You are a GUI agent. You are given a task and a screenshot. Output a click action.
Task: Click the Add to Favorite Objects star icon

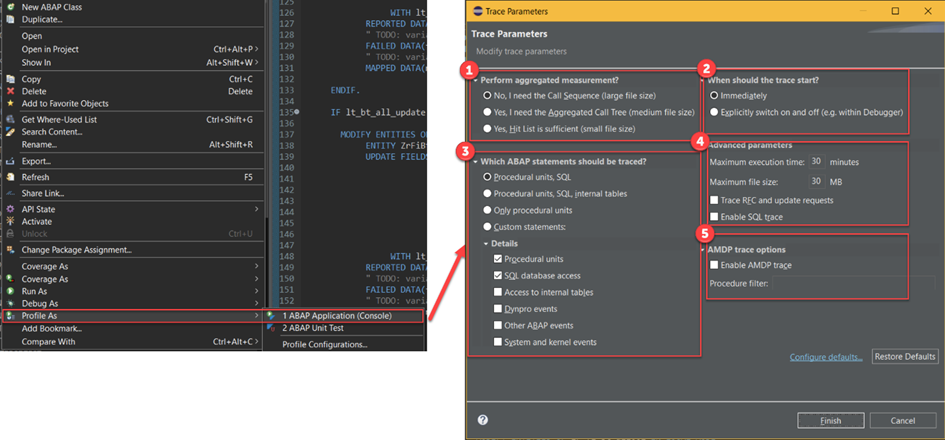tap(10, 103)
